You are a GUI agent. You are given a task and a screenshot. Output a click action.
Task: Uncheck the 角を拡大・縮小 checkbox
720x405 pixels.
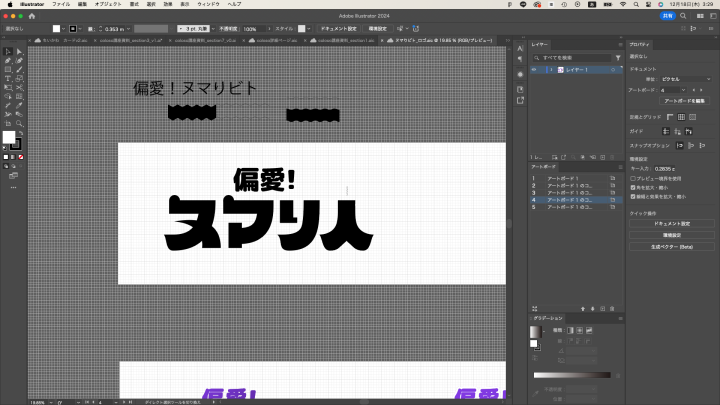click(x=633, y=188)
